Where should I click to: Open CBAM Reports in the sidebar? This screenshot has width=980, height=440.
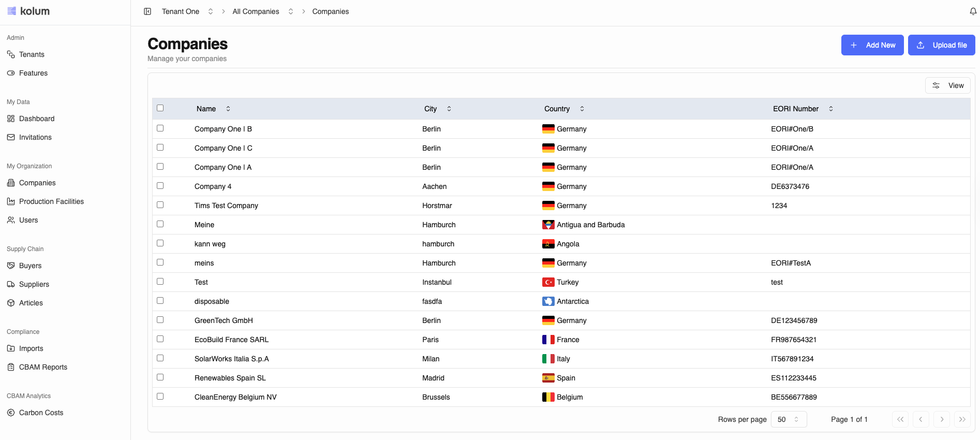click(x=43, y=367)
